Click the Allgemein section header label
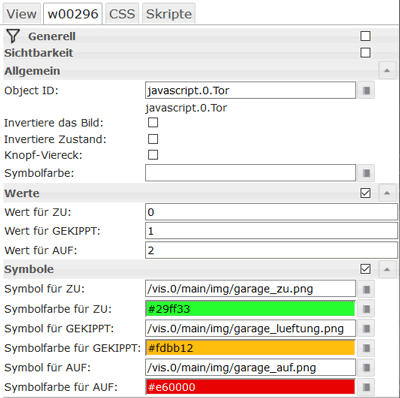 (x=32, y=71)
